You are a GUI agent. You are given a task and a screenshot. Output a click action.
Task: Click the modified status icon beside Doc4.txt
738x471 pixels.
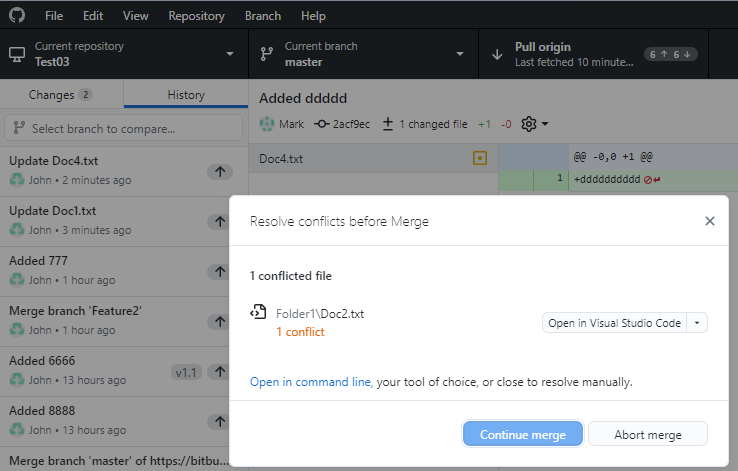[x=480, y=158]
